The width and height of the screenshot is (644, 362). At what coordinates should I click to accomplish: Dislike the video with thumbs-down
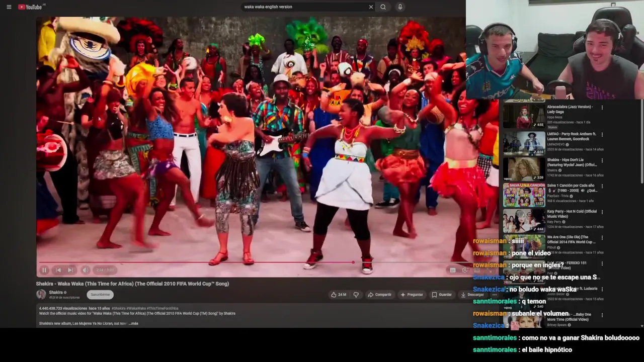(x=356, y=295)
